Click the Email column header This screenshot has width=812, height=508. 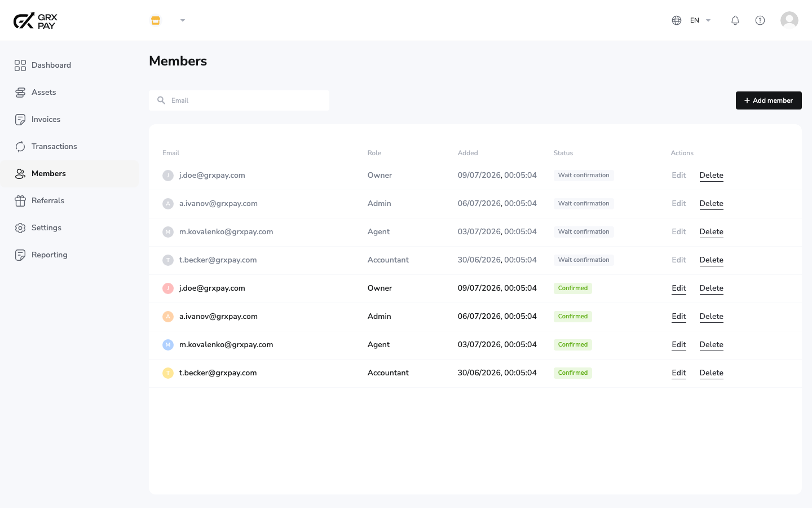171,153
